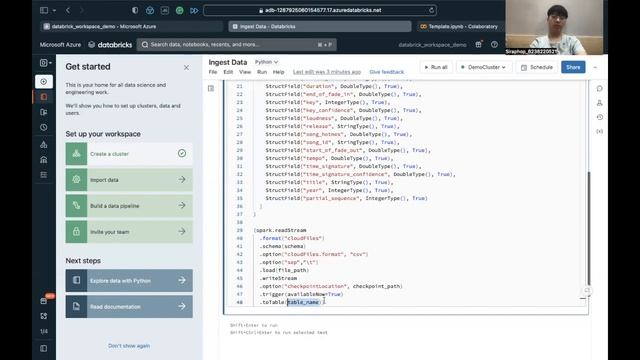Viewport: 640px width, 360px height.
Task: Click arrow on Build a data pipeline card
Action: point(182,205)
